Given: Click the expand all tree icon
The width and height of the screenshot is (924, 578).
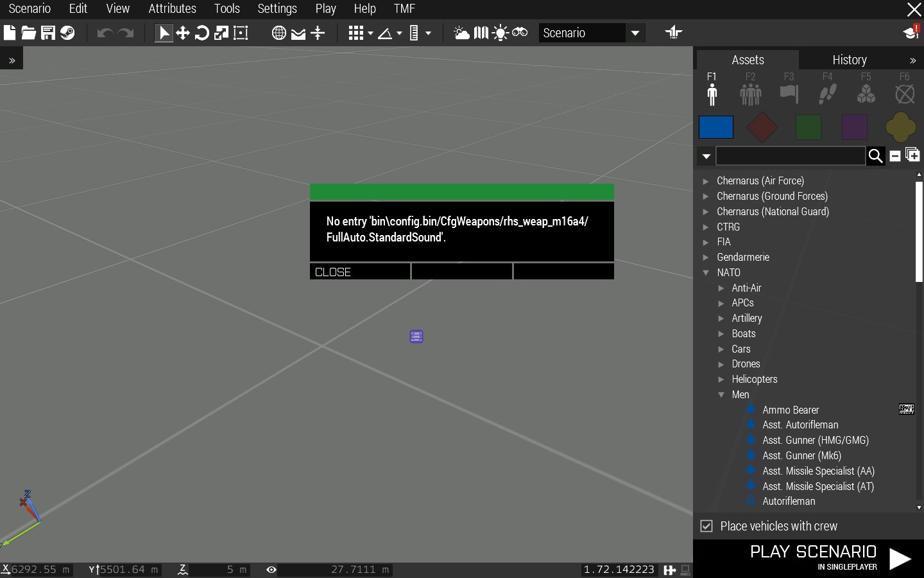Looking at the screenshot, I should [912, 155].
